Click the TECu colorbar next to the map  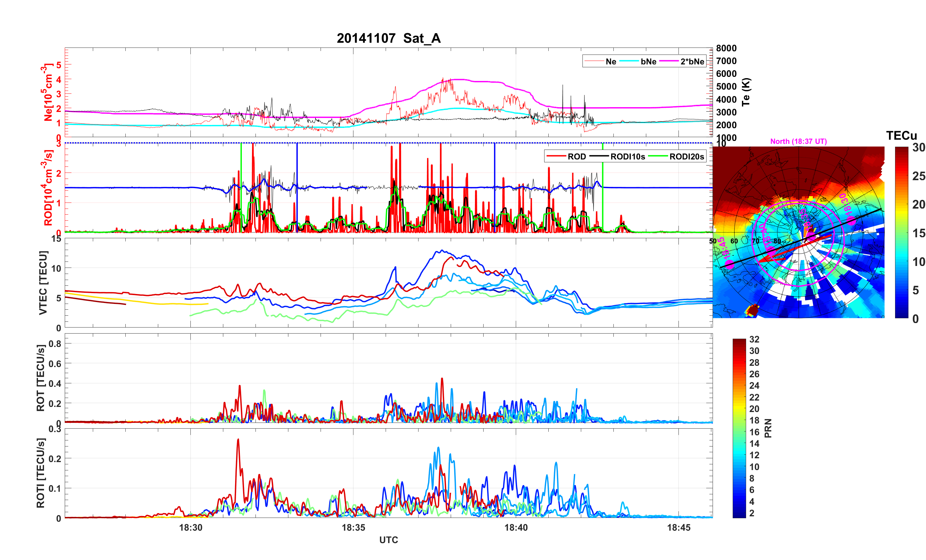901,232
